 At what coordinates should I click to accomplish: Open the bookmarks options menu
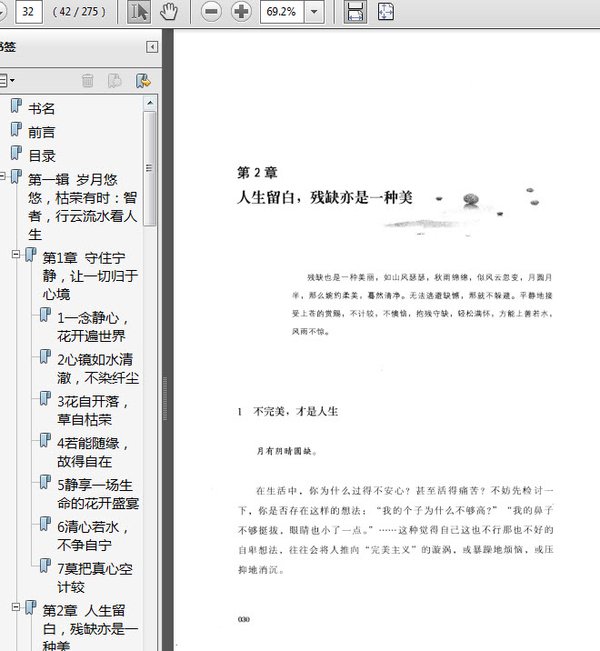[6, 80]
